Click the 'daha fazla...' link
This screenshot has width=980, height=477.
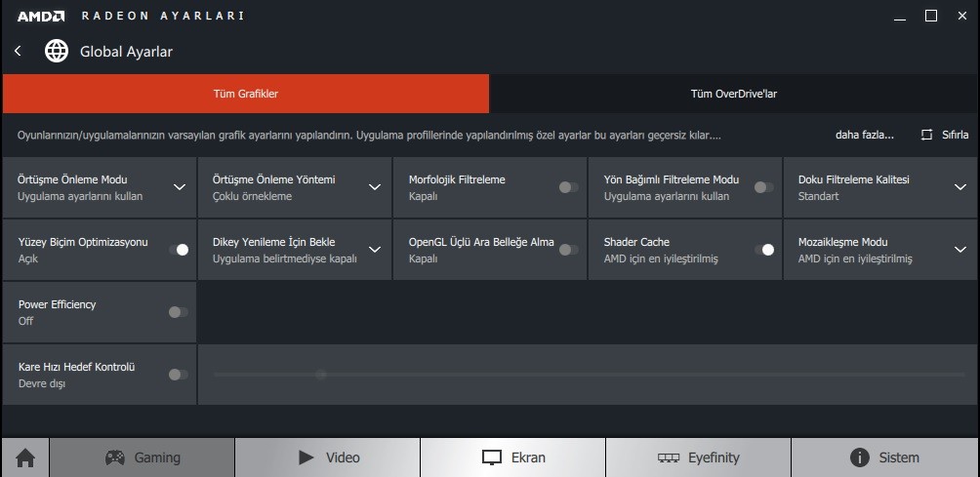pyautogui.click(x=865, y=135)
